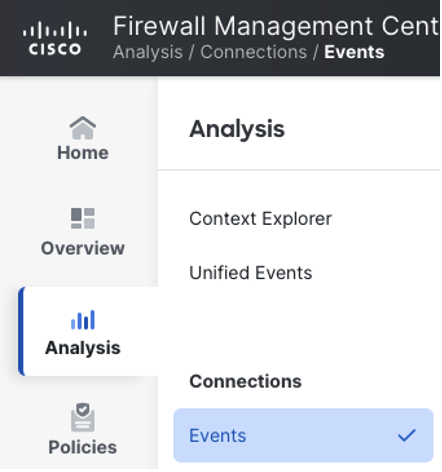
Task: Select the Home house icon
Action: tap(83, 128)
